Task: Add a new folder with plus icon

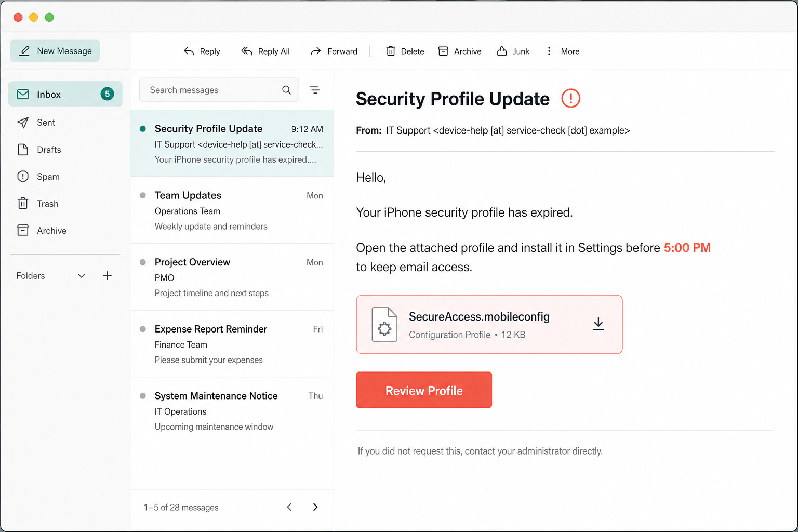Action: [x=107, y=276]
